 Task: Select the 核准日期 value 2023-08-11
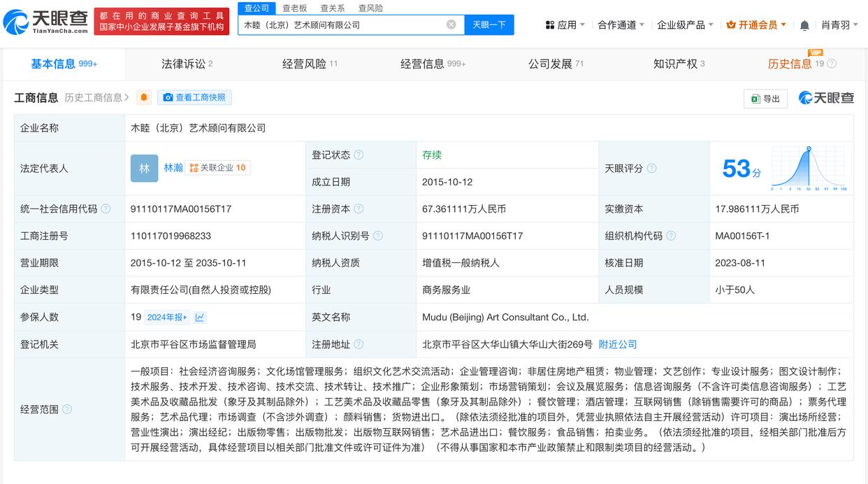(740, 263)
